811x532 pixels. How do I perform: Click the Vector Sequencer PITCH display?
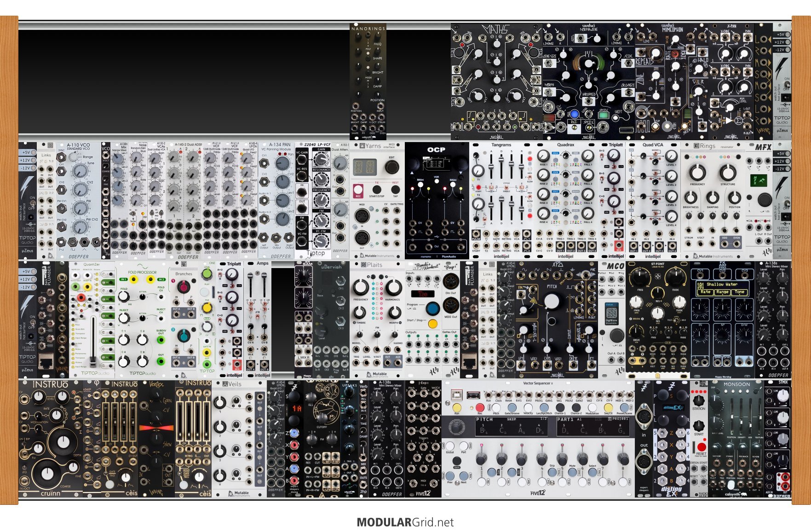tap(512, 427)
